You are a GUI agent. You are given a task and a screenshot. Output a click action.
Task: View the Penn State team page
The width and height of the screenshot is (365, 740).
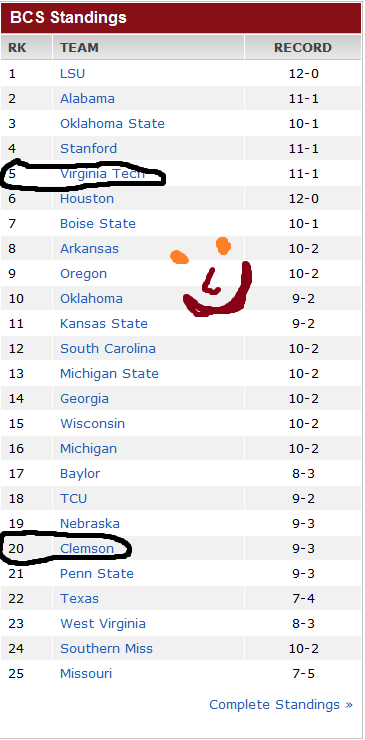(97, 574)
